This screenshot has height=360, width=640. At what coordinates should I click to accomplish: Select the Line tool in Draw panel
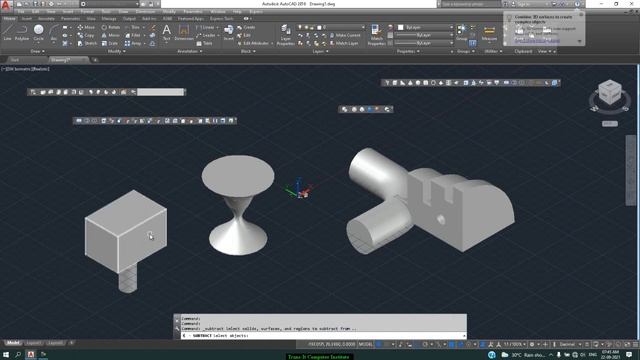click(x=7, y=33)
